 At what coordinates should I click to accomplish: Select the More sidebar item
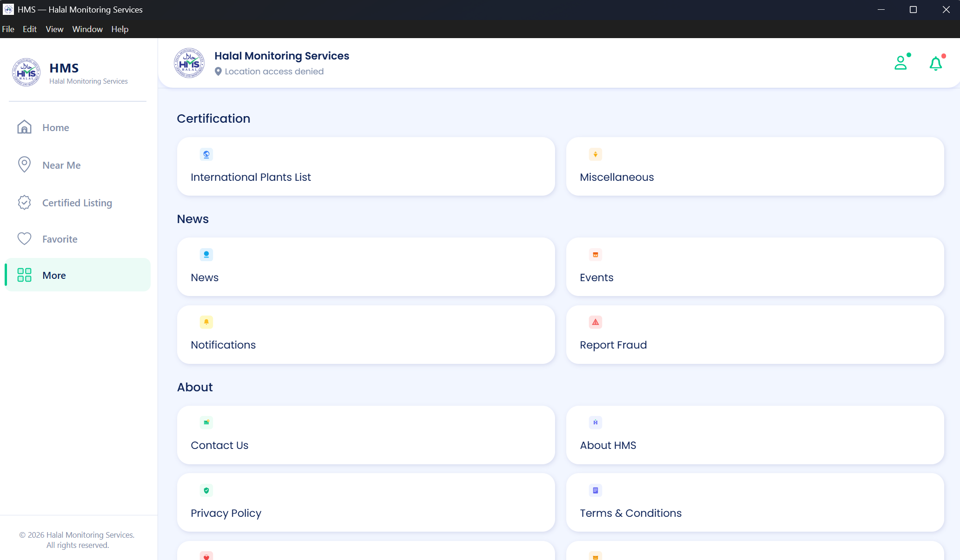pos(78,275)
